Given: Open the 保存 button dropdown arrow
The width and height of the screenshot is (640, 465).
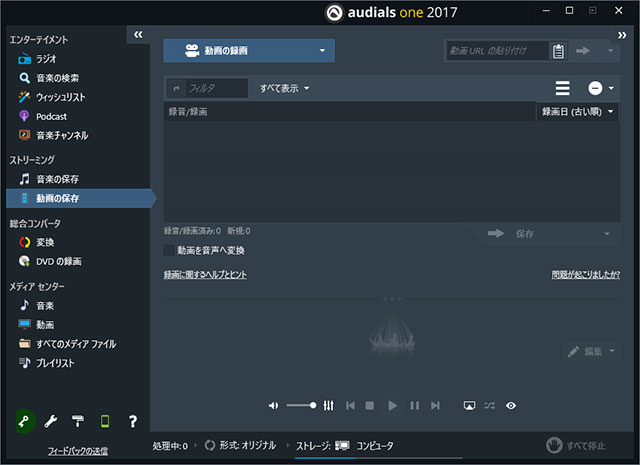Looking at the screenshot, I should pos(607,234).
